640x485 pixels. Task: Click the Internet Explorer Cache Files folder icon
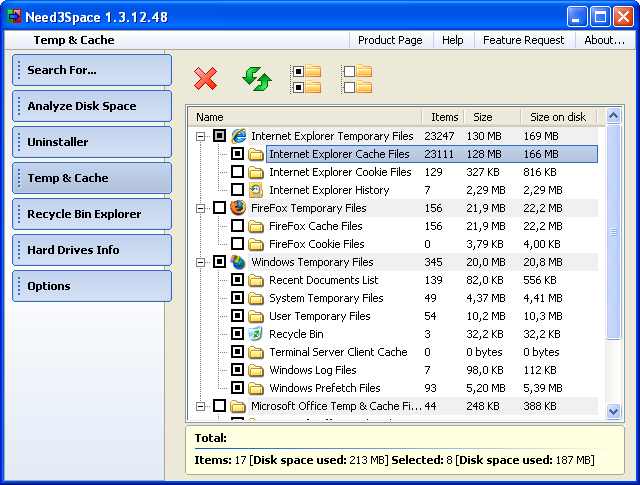coord(256,154)
